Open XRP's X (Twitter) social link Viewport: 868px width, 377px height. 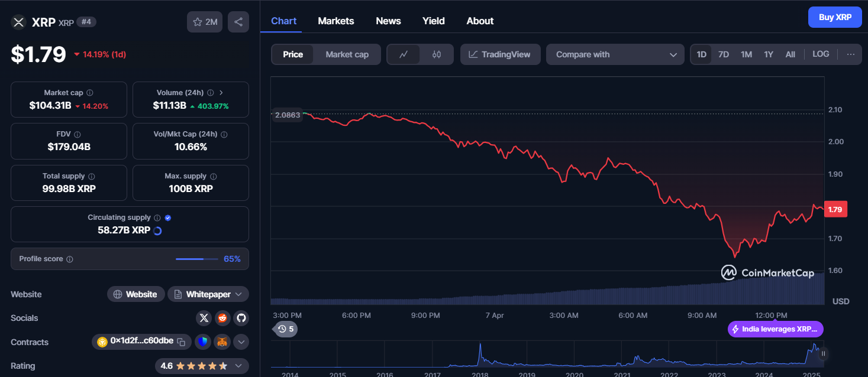pyautogui.click(x=204, y=318)
